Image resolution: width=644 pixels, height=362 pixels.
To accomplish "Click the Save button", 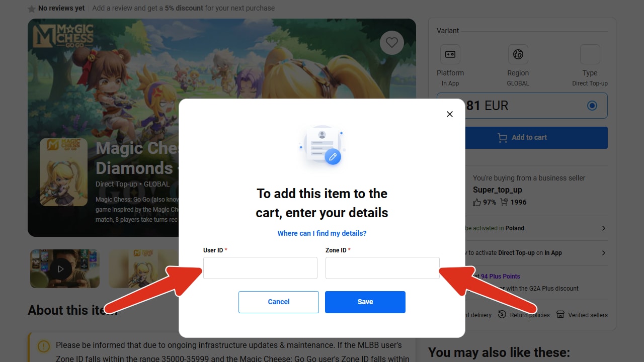I will (x=365, y=302).
